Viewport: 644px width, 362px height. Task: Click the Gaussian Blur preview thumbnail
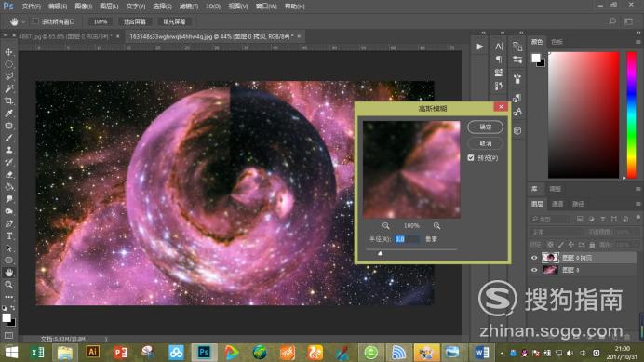(x=411, y=169)
